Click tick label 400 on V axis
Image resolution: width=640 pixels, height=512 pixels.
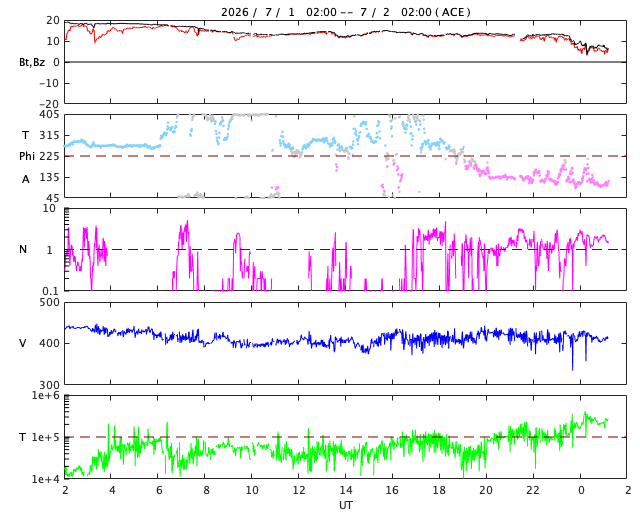click(49, 343)
